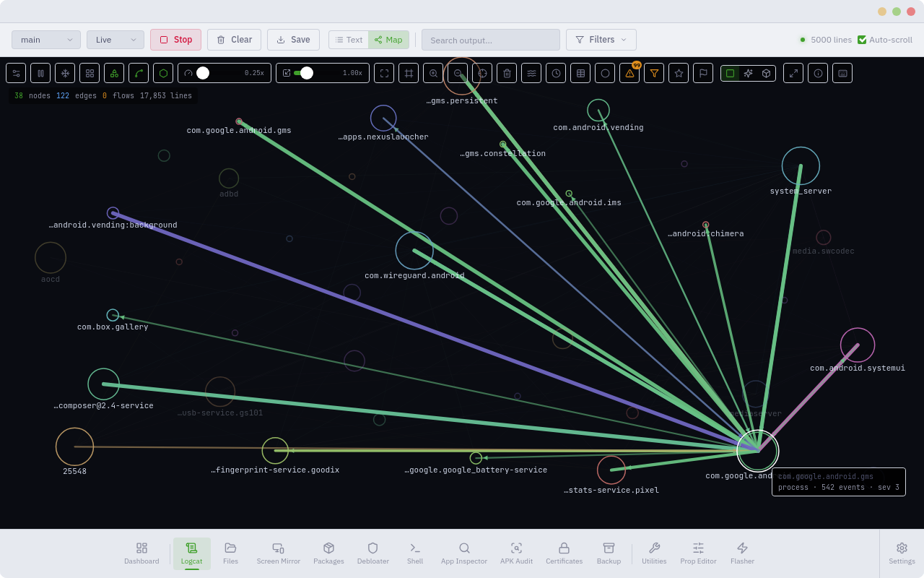Open the warnings icon with 99 badge

(629, 73)
